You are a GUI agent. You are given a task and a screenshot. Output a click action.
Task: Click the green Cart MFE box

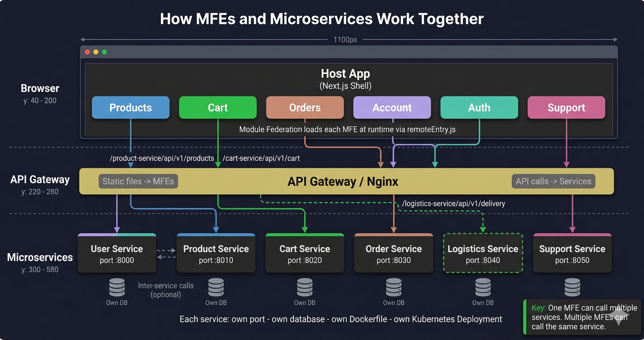218,108
